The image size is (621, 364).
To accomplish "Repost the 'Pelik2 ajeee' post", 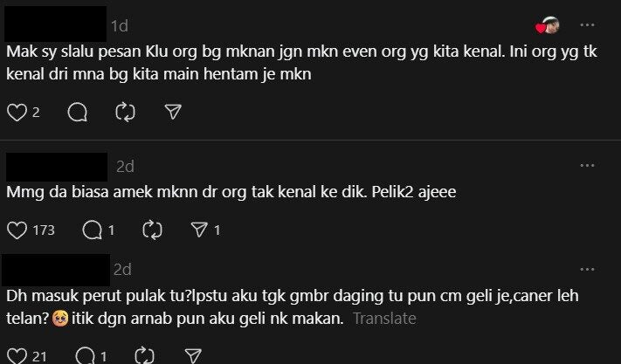I will pyautogui.click(x=152, y=230).
